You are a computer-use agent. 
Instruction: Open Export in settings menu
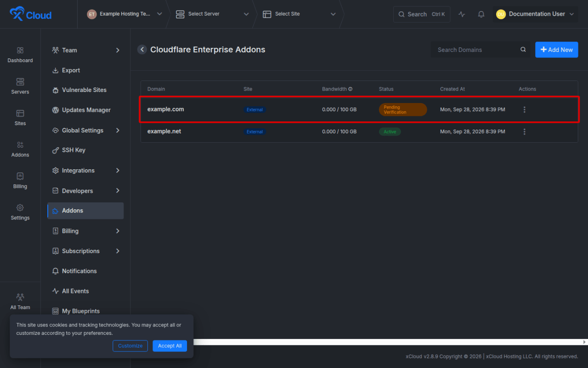[85, 70]
